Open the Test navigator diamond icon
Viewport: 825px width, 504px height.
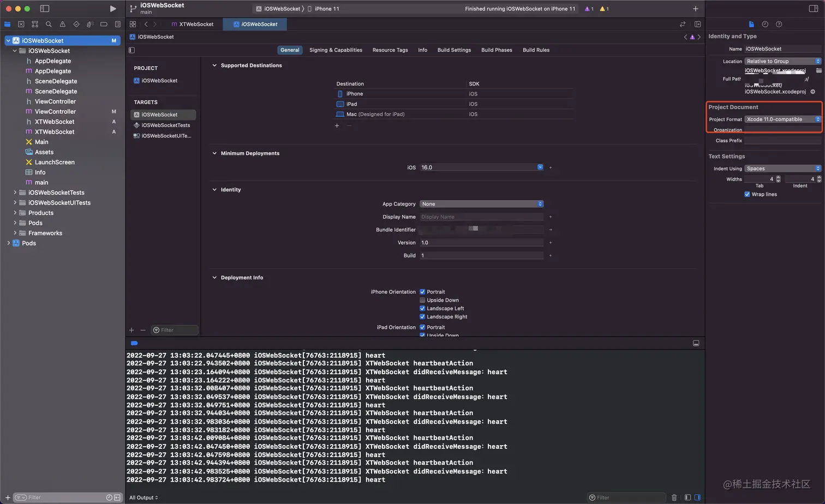(x=76, y=24)
